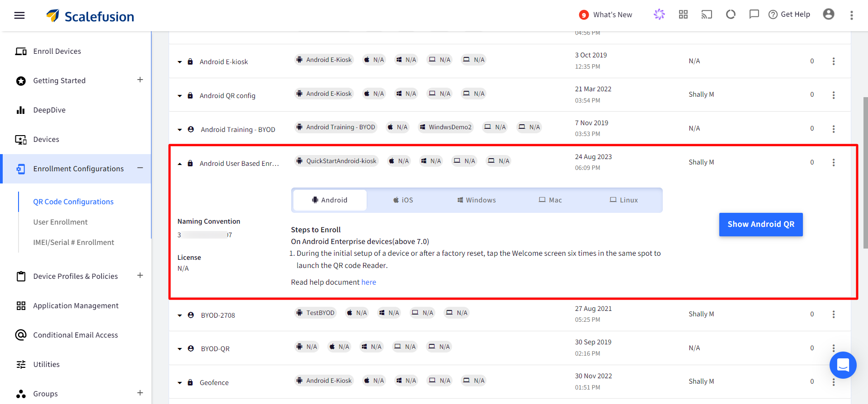
Task: Click WindwsDemo2 Windows profile chip
Action: click(445, 127)
